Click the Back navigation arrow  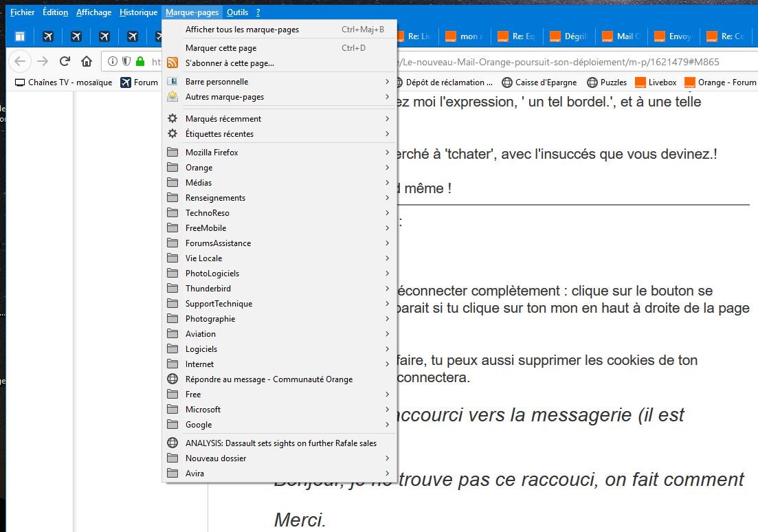coord(21,61)
